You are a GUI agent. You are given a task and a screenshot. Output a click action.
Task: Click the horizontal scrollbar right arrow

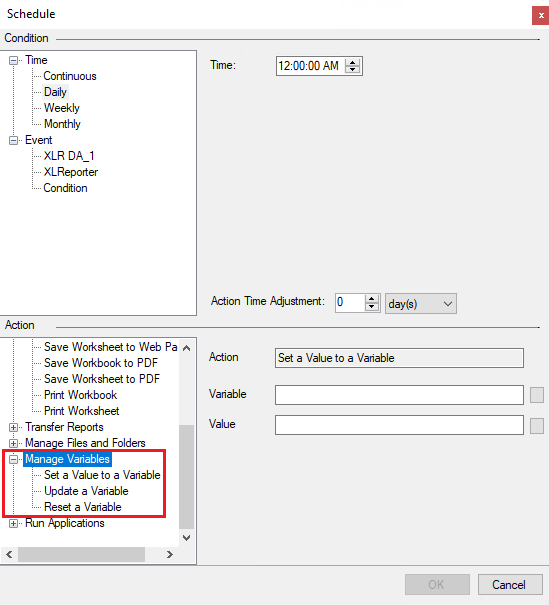pos(170,554)
